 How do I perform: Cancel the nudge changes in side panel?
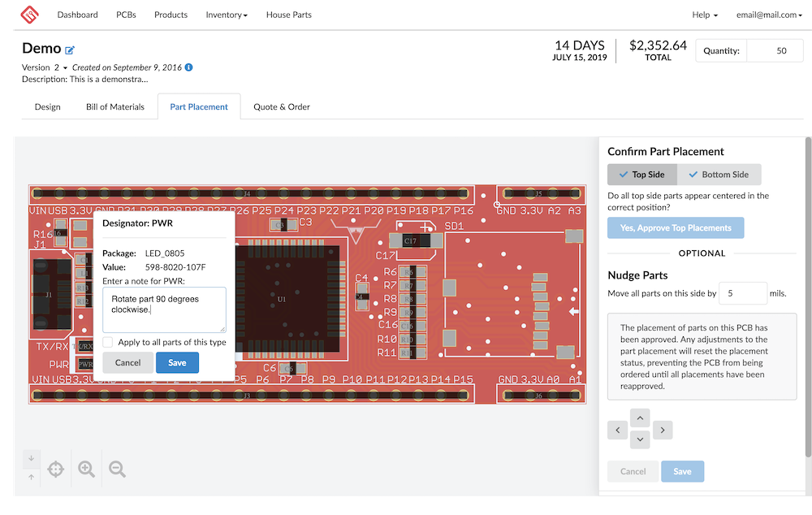[x=633, y=471]
